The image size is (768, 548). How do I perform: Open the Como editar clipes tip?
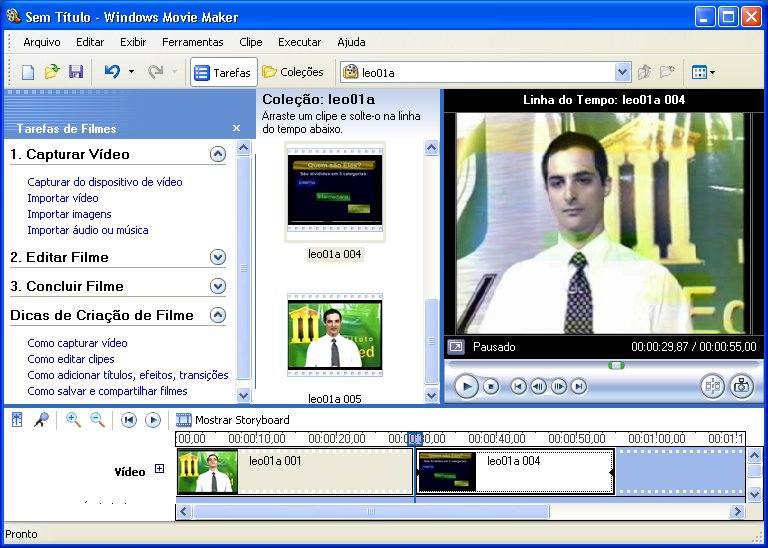(71, 359)
